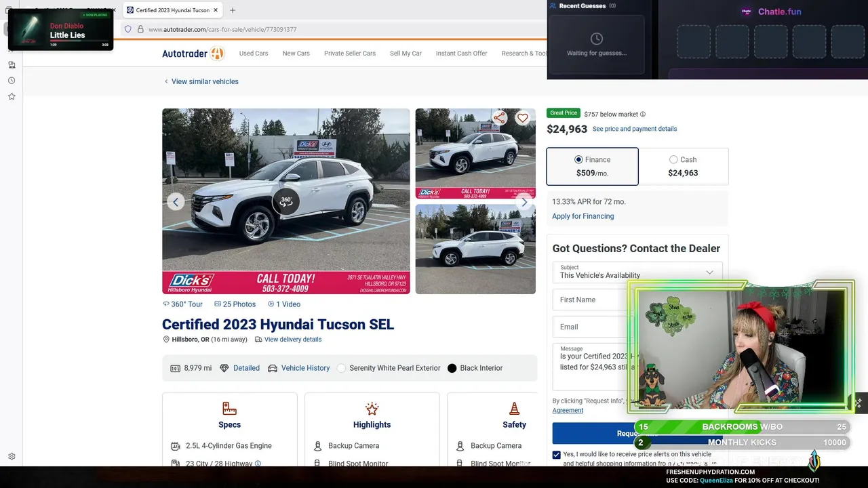Open the 360° view on main photo
Image resolution: width=868 pixels, height=488 pixels.
pos(286,201)
